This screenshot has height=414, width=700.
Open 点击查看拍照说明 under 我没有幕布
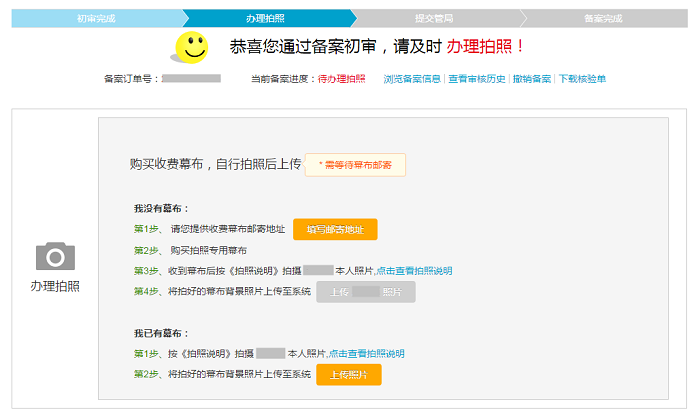[x=414, y=271]
